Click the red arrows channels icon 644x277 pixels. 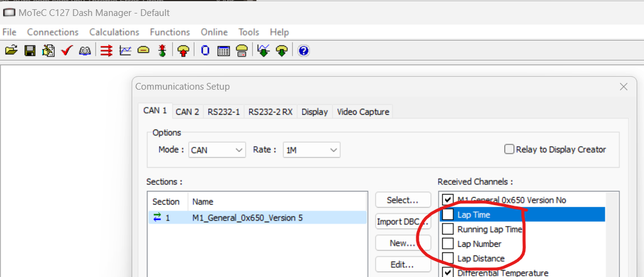(106, 51)
